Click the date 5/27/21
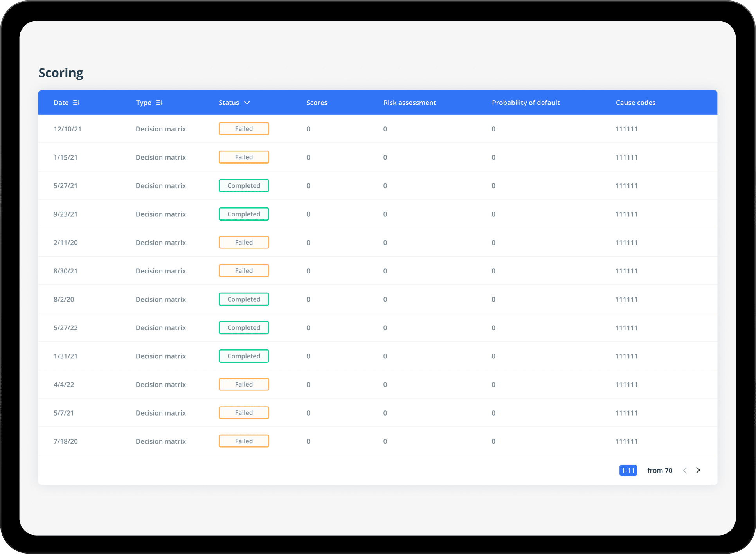The width and height of the screenshot is (756, 554). point(65,186)
